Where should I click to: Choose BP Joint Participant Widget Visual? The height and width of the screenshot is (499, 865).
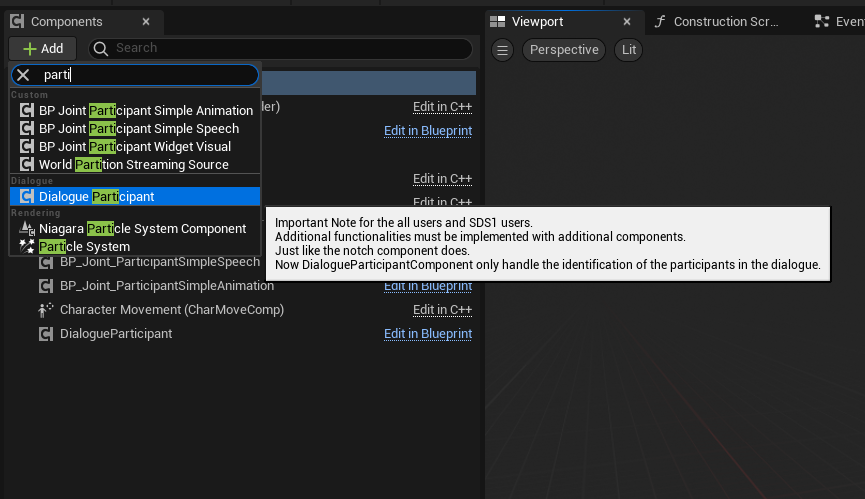click(134, 147)
